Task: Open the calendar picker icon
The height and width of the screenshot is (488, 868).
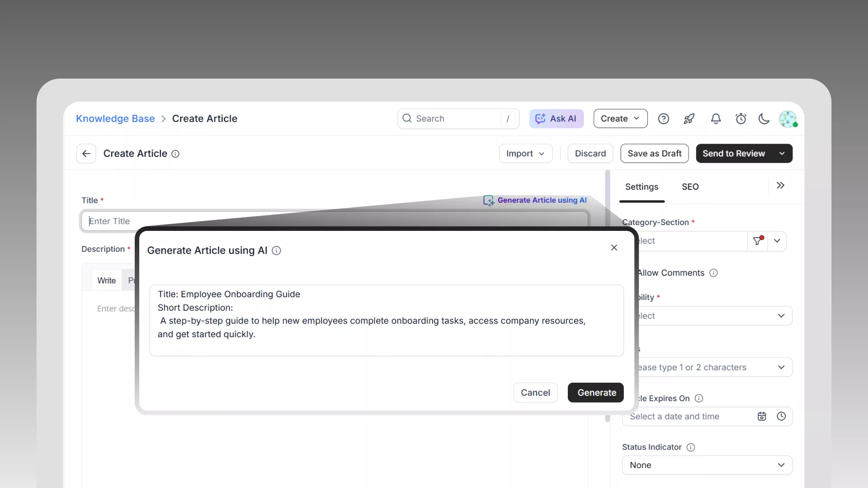Action: point(762,417)
